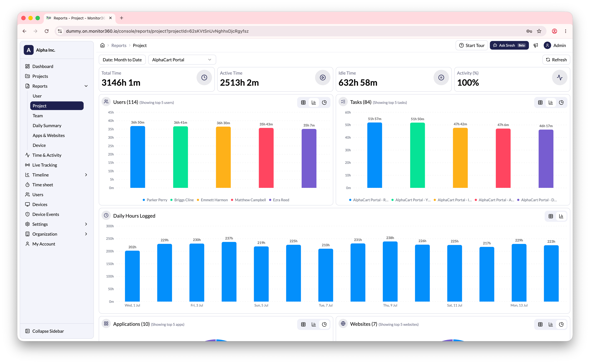The height and width of the screenshot is (364, 590).
Task: Open My Account page
Action: coord(57,244)
